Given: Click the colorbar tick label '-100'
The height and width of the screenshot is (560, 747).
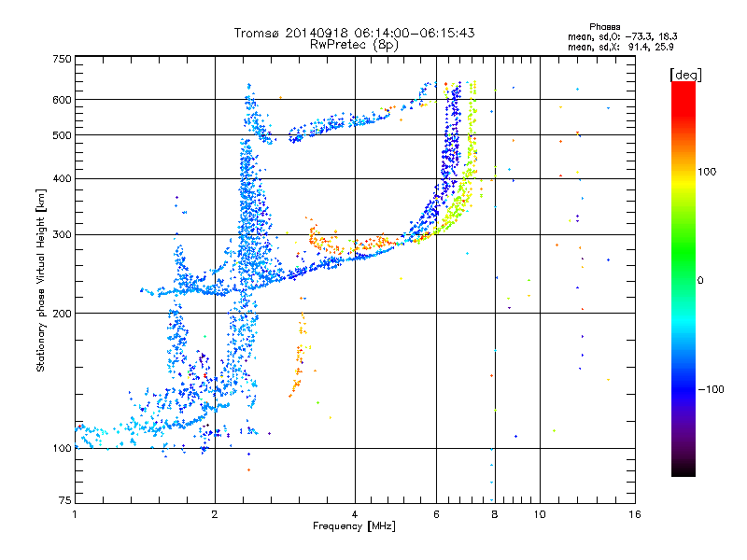Looking at the screenshot, I should (711, 389).
